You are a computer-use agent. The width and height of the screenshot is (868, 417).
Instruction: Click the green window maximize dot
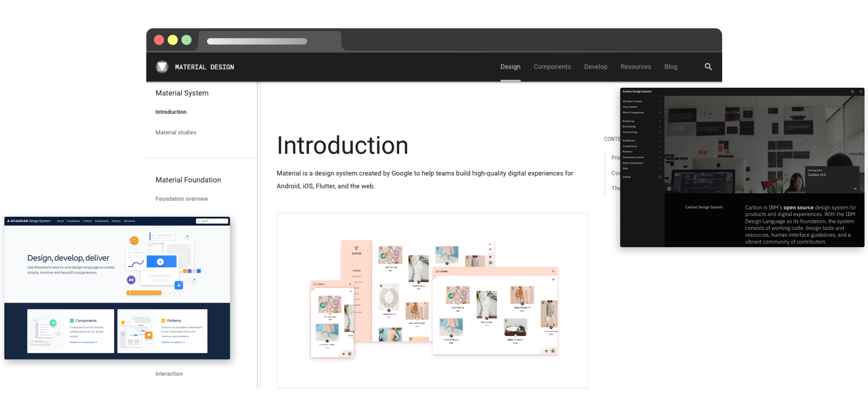[187, 40]
